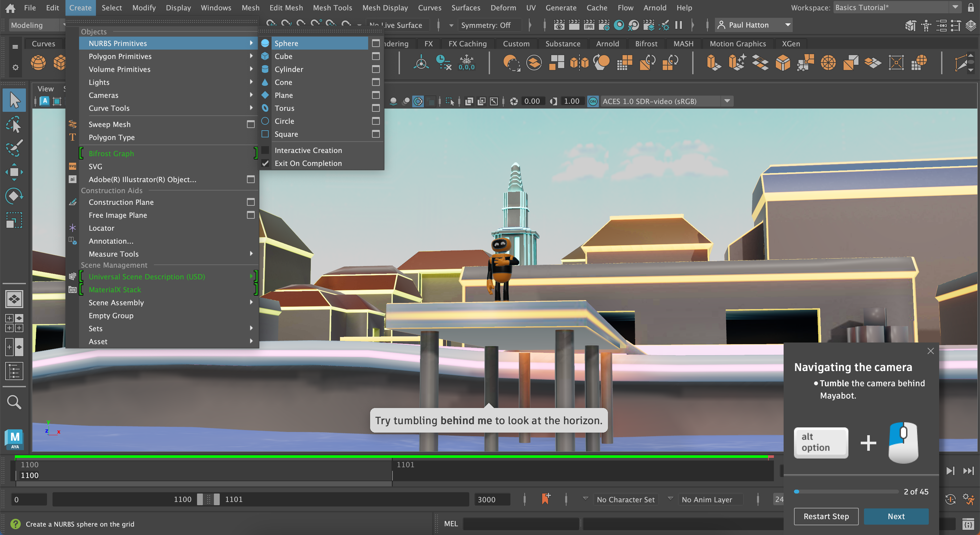Select the Move tool in the toolbox
This screenshot has height=535, width=980.
coord(14,172)
